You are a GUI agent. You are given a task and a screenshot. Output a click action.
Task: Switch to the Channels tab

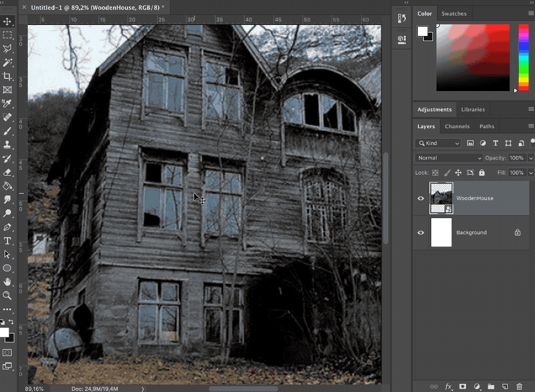click(457, 126)
